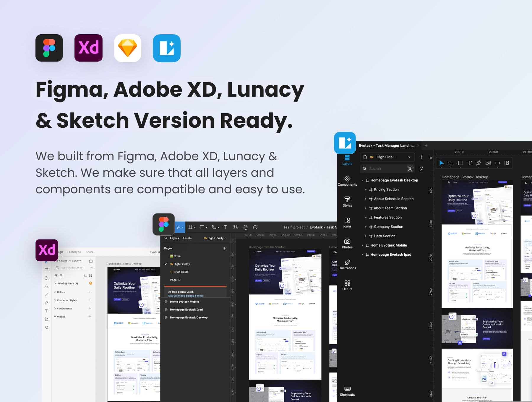Select Homepage Evotask Ipad layer in Figma
Screen dimensions: 532x402
pos(186,310)
